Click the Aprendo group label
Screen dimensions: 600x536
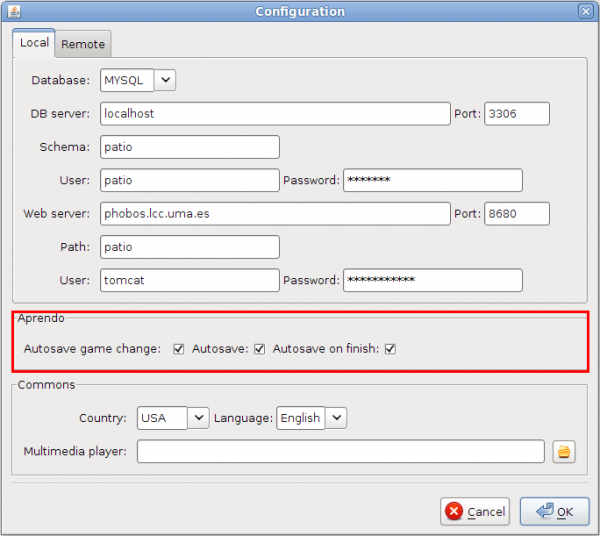pos(41,318)
